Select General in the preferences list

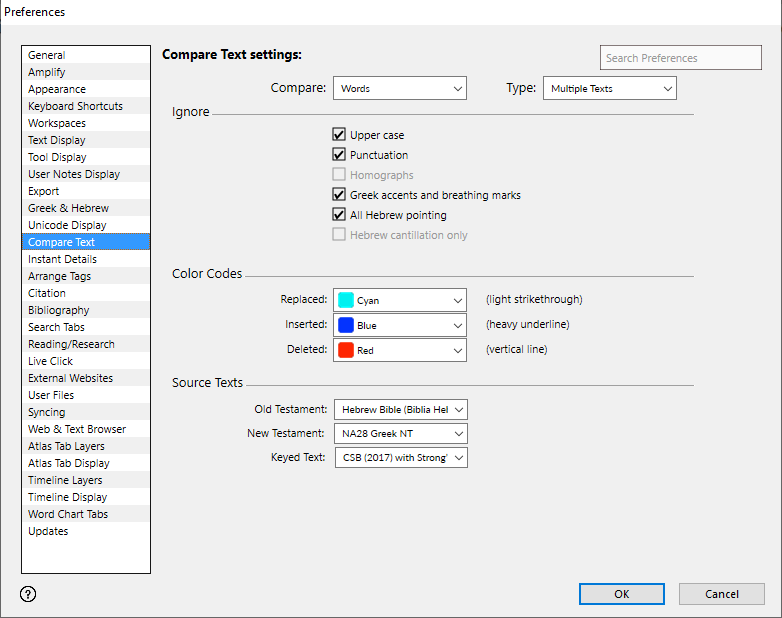coord(47,55)
